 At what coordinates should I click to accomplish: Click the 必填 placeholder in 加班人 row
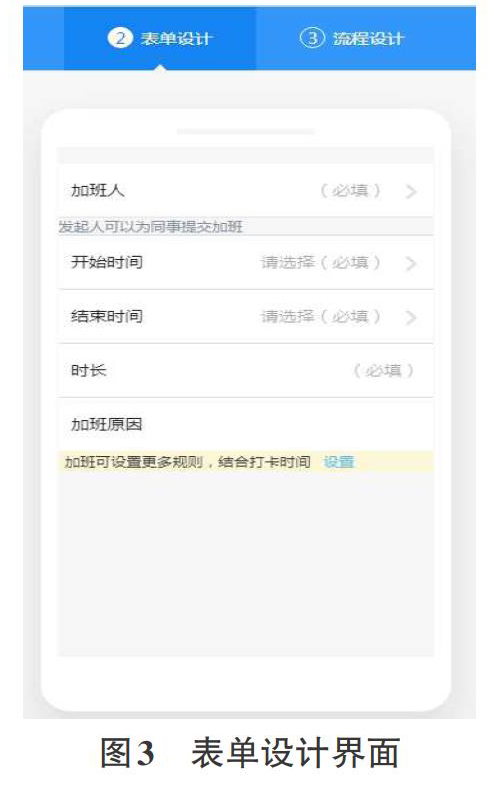(x=351, y=190)
